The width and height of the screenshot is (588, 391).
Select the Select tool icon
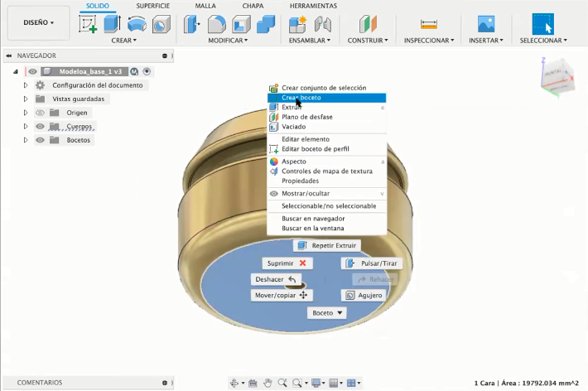tap(543, 24)
